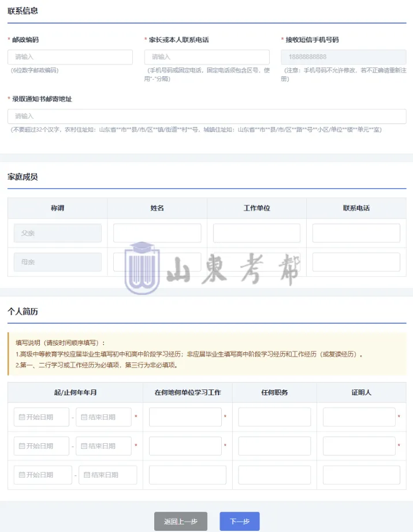This screenshot has height=532, width=413.
Task: Click the 接收短信手机号码 field showing 18888888888
Action: 343,57
